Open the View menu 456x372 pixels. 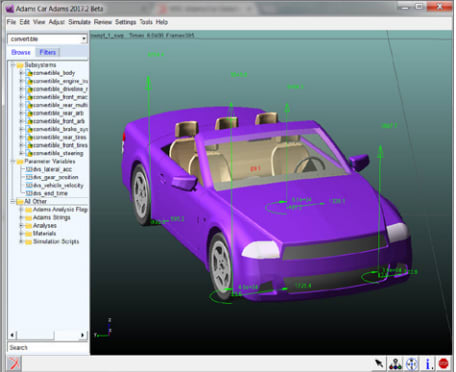pyautogui.click(x=39, y=22)
